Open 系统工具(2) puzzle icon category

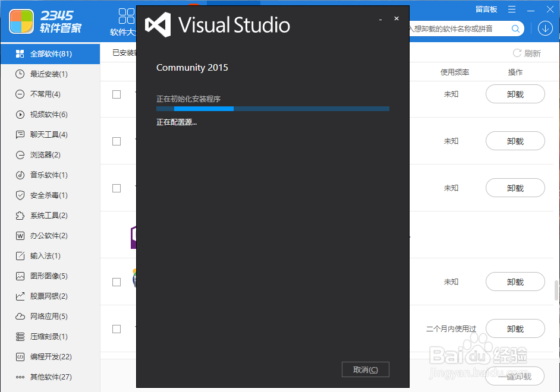click(x=20, y=216)
